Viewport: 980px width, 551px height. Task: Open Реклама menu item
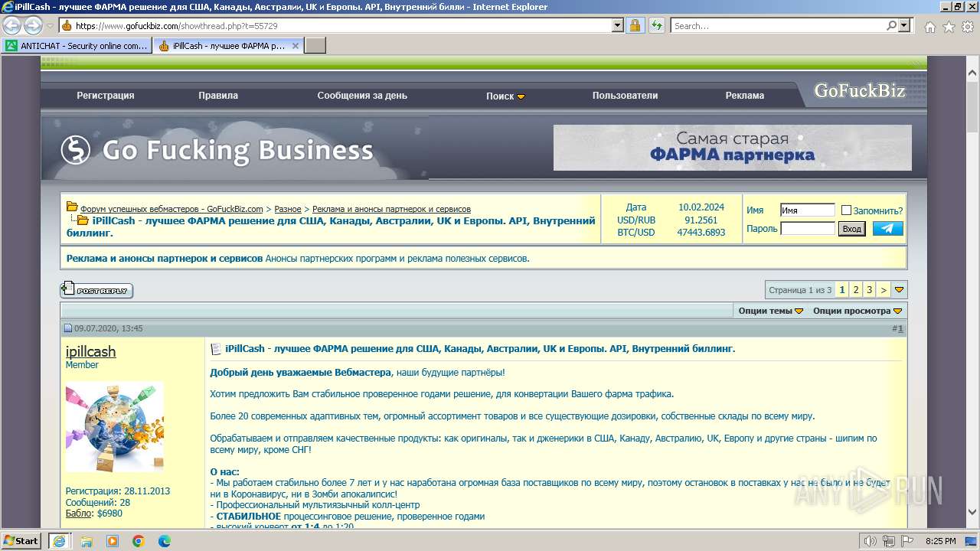[x=745, y=96]
